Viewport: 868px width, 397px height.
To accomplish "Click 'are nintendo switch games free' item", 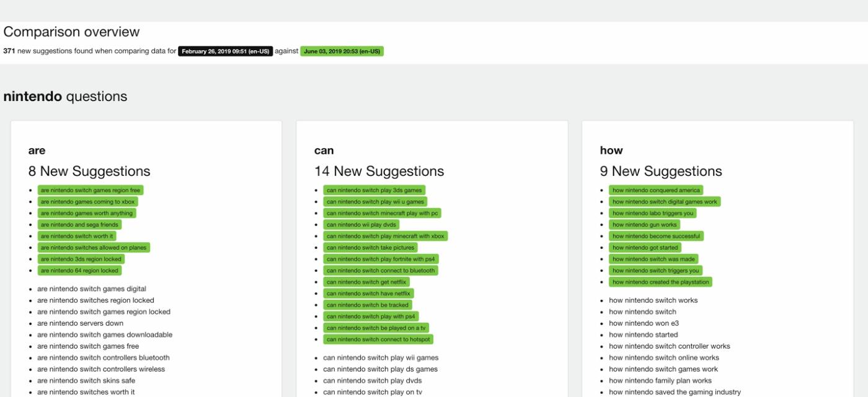I will 88,346.
